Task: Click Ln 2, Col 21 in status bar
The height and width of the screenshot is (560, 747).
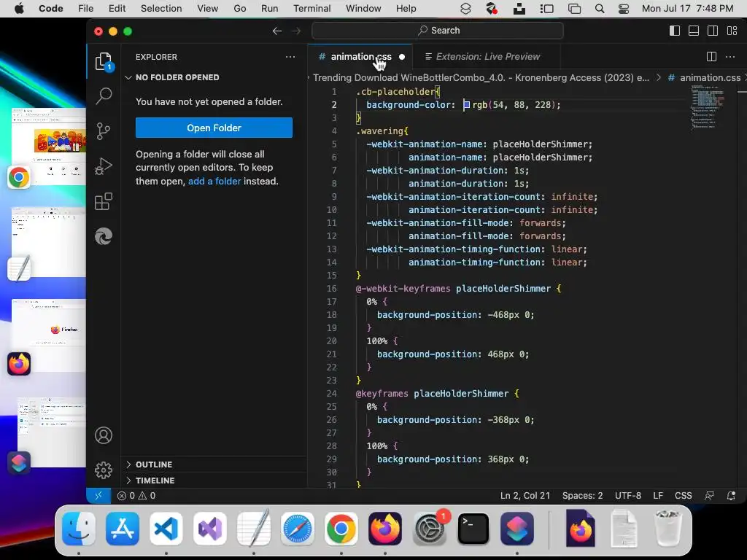Action: pyautogui.click(x=525, y=496)
